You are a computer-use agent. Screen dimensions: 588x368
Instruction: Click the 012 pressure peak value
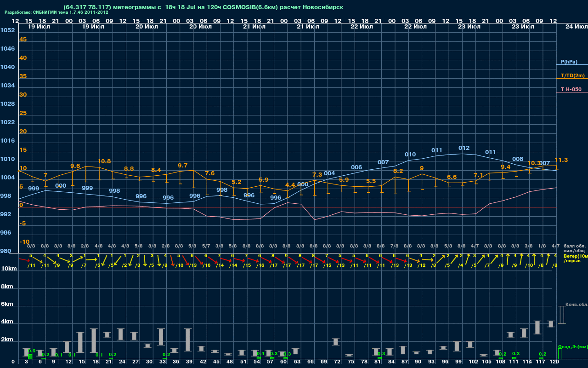point(464,148)
